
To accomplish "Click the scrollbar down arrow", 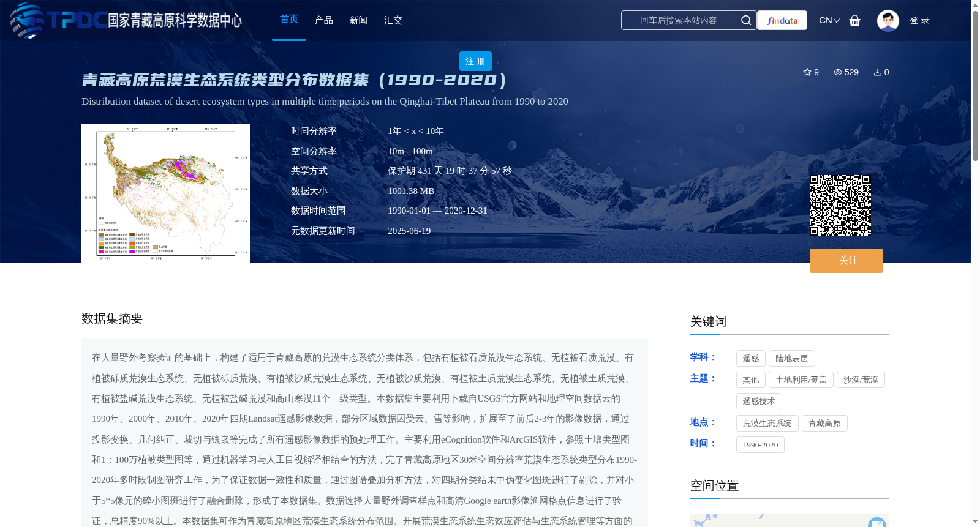I will click(975, 521).
